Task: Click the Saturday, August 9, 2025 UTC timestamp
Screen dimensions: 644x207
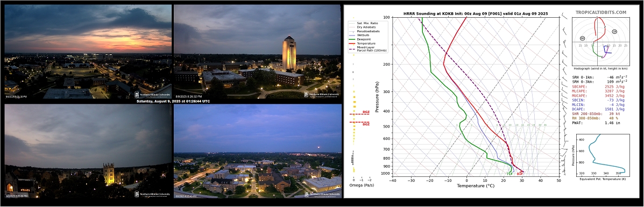Action: coord(173,101)
